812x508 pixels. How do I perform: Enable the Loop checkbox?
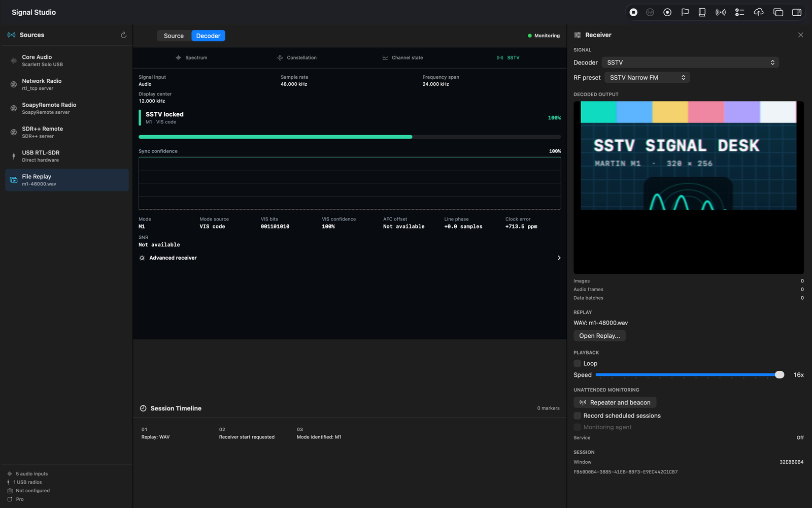[x=577, y=363]
